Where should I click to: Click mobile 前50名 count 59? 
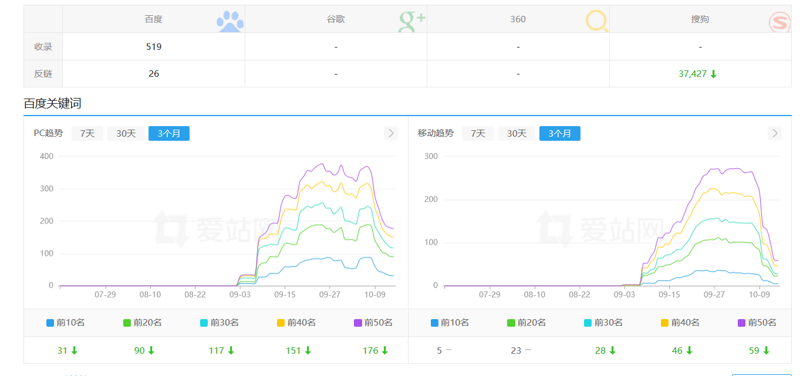point(754,350)
